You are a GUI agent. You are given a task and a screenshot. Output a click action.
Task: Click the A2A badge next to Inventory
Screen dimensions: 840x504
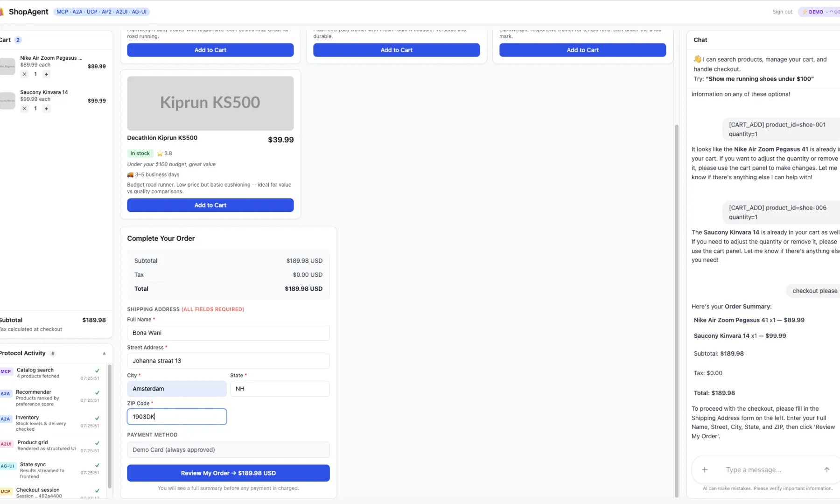click(6, 419)
